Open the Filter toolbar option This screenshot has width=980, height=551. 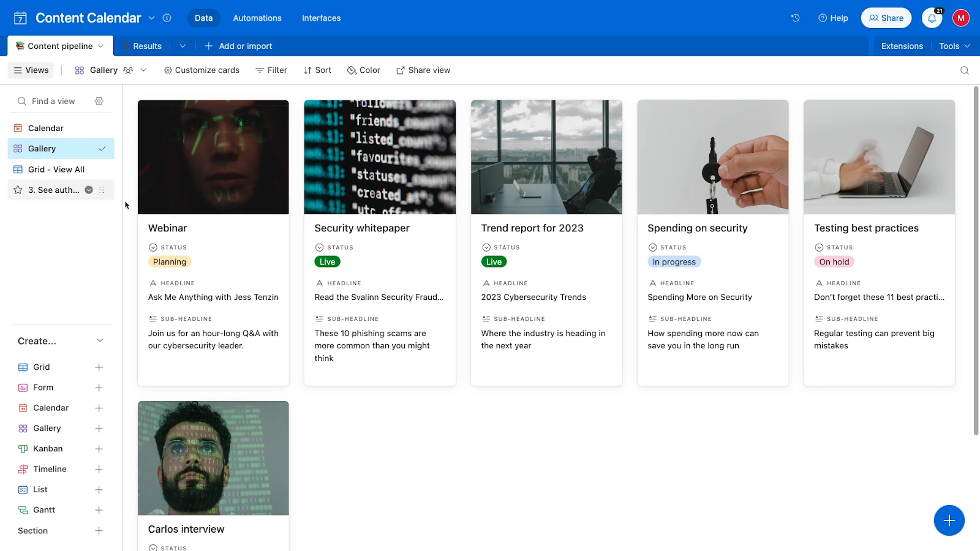point(271,70)
